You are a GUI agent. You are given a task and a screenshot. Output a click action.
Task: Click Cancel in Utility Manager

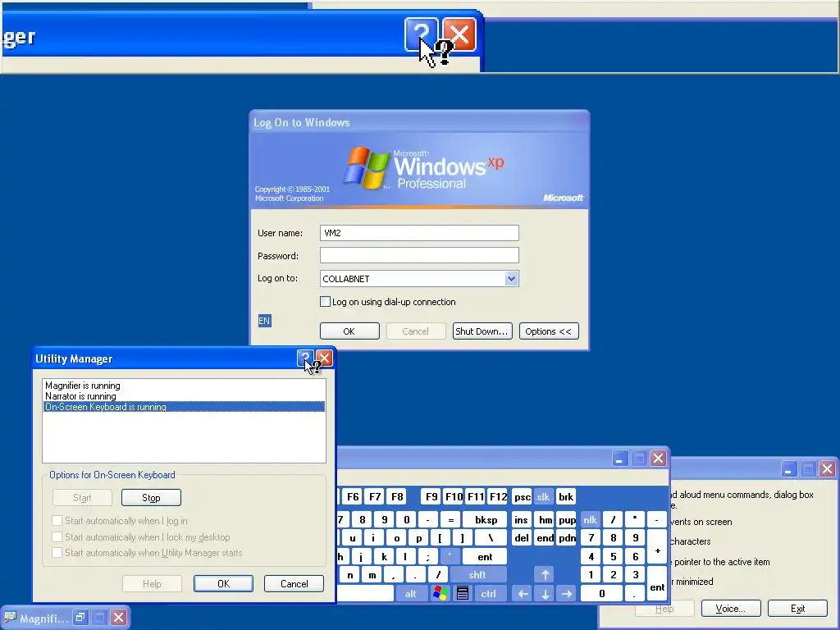294,583
